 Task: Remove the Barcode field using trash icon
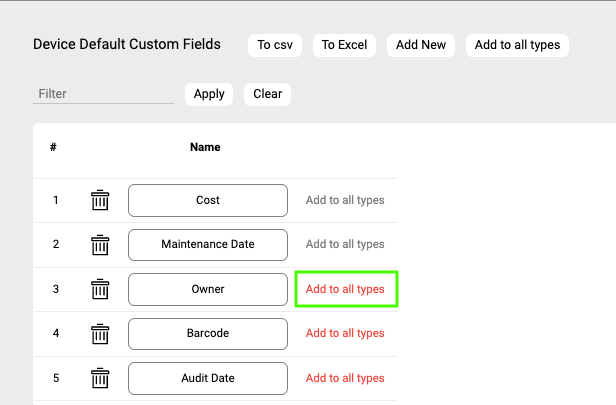coord(100,333)
